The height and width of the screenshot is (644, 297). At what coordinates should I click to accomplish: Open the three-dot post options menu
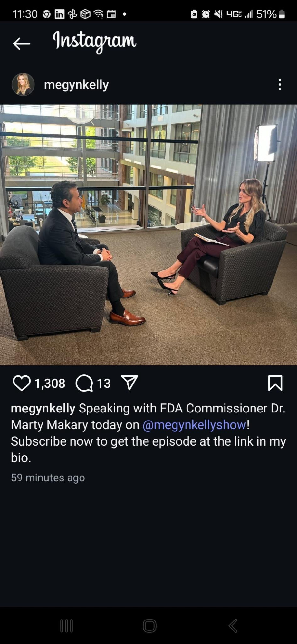[280, 84]
